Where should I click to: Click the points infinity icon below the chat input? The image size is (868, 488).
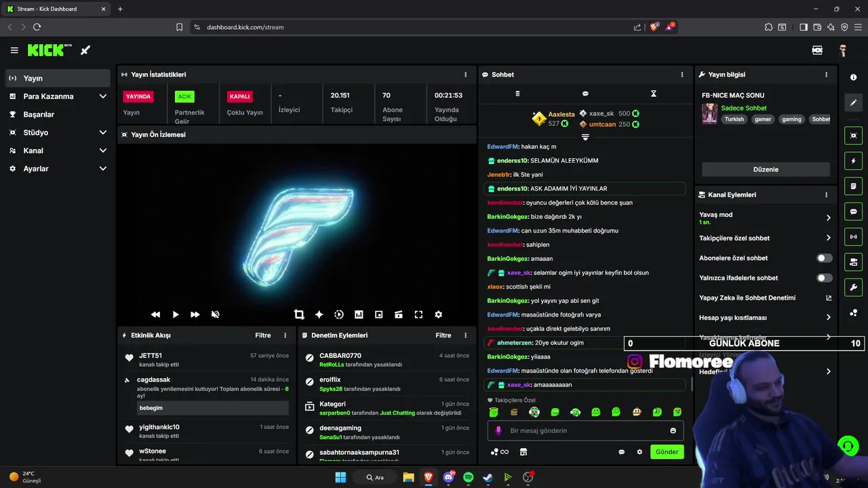500,452
